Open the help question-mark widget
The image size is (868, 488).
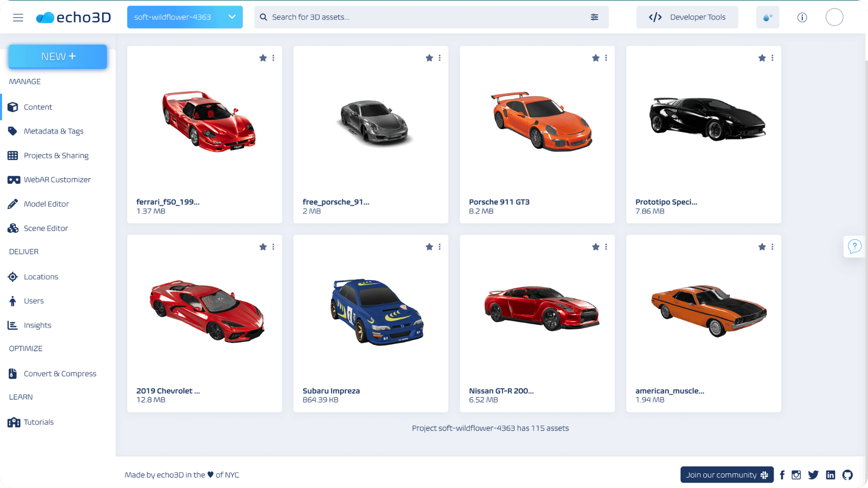click(x=854, y=247)
